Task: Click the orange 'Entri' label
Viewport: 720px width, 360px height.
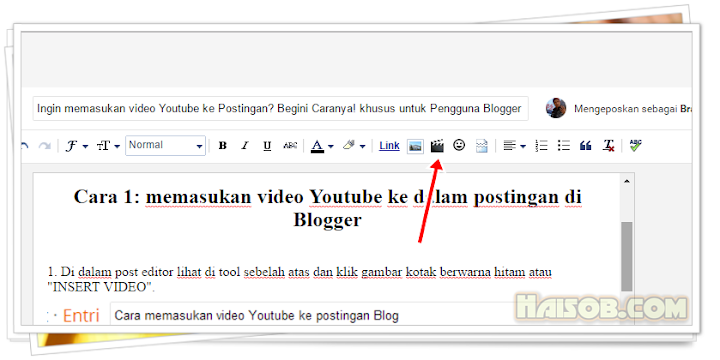Action: pos(81,316)
